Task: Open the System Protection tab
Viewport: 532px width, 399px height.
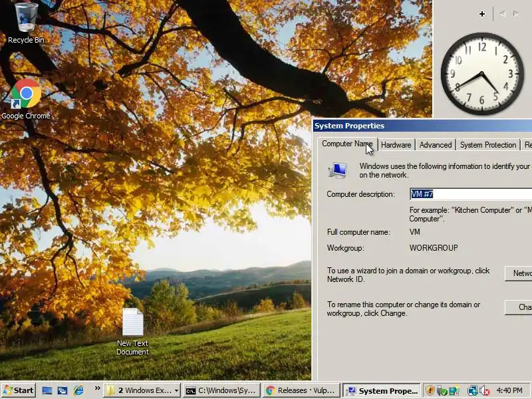Action: tap(488, 145)
